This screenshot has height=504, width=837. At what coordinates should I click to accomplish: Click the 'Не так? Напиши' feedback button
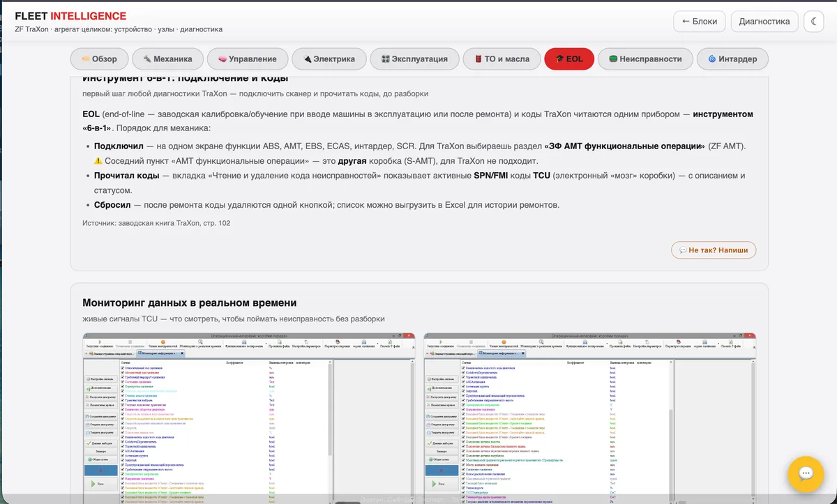tap(714, 250)
